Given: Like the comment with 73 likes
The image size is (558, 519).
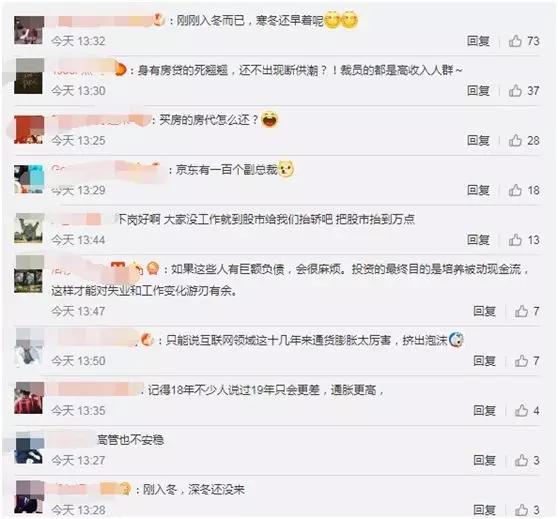Looking at the screenshot, I should coord(515,41).
